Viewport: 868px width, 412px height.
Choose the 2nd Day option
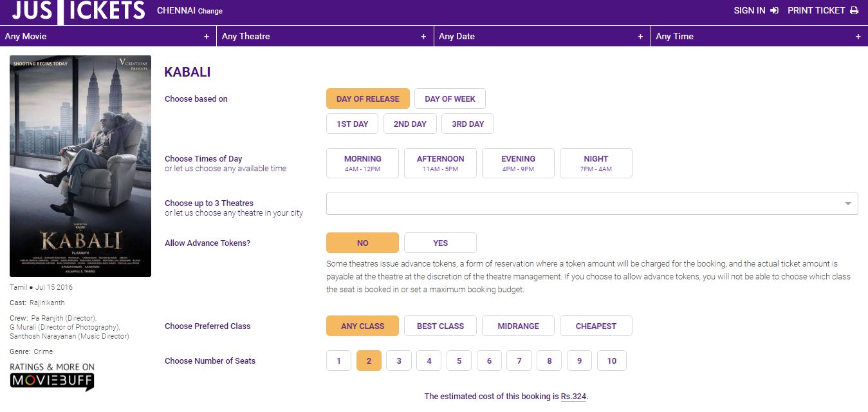410,124
